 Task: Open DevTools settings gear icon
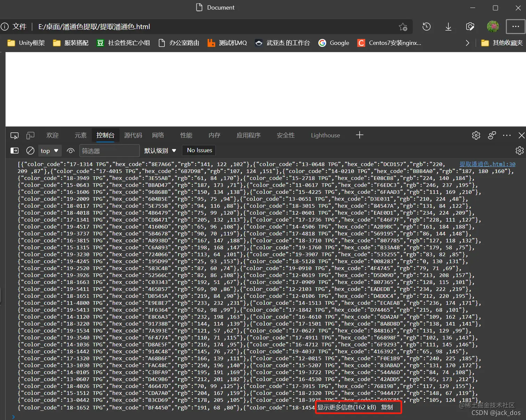pyautogui.click(x=476, y=135)
